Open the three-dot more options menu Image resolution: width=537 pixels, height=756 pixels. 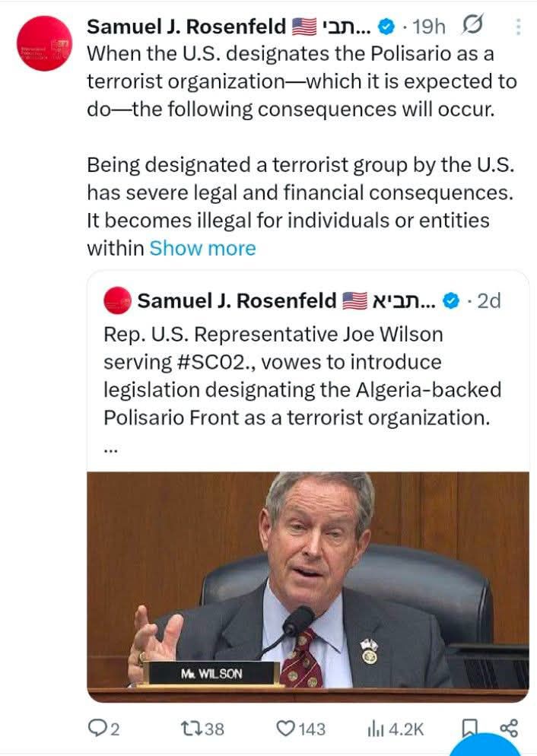pos(518,27)
